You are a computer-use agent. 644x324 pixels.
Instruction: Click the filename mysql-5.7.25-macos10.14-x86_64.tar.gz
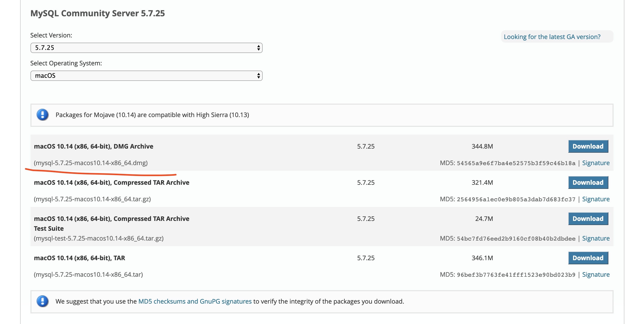tap(92, 199)
